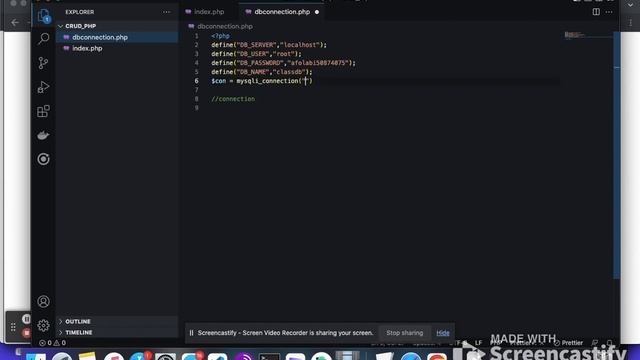Open the Explorer view in the activity bar
The height and width of the screenshot is (360, 640).
tap(43, 16)
